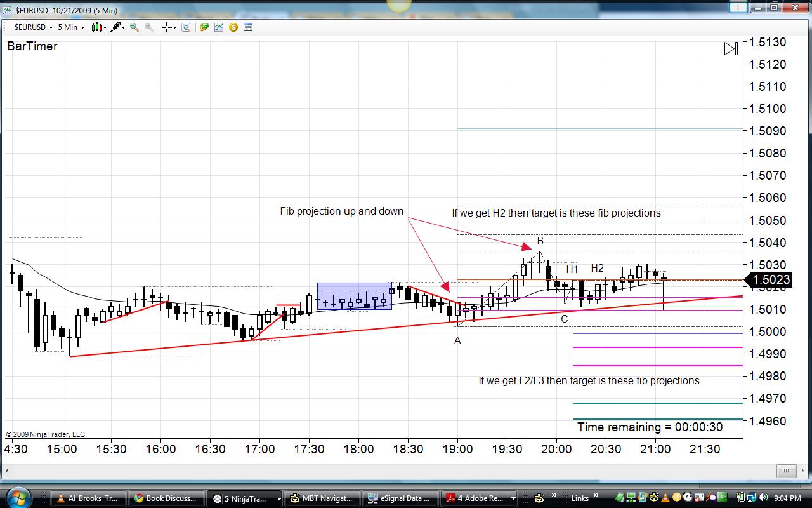
Task: Switch to Book Discuss Chrome taskbar window
Action: coord(166,498)
